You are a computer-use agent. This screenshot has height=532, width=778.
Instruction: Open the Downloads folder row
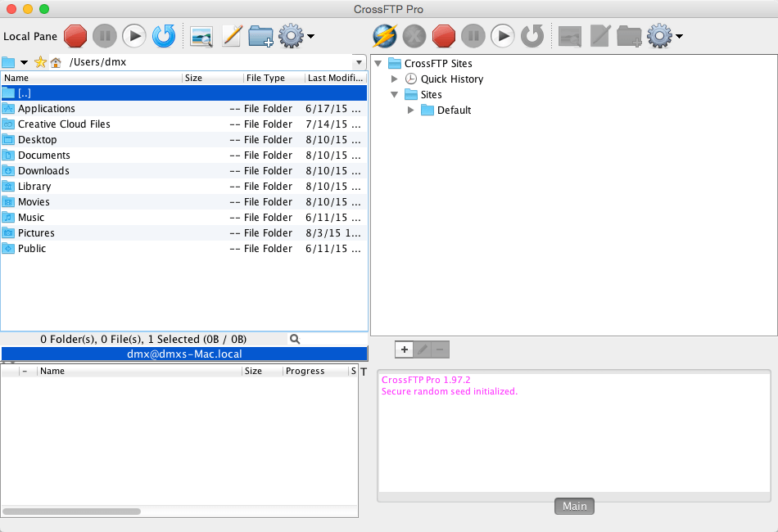[43, 171]
